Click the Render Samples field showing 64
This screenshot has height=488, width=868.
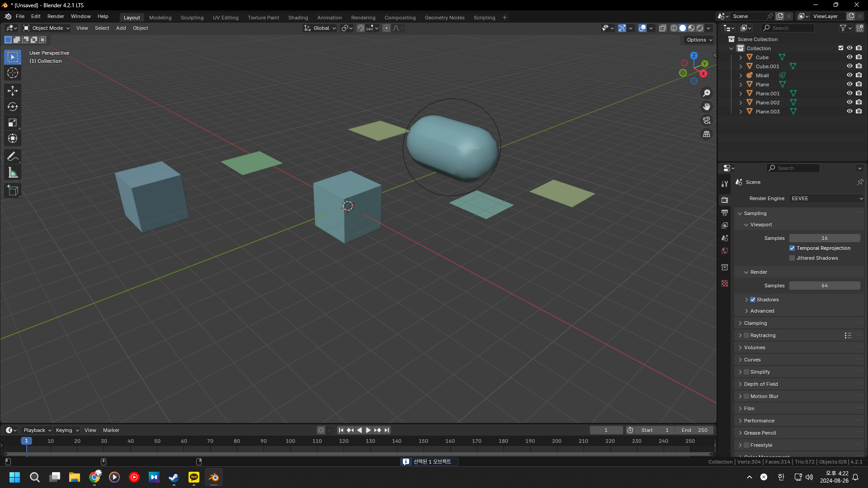coord(824,286)
